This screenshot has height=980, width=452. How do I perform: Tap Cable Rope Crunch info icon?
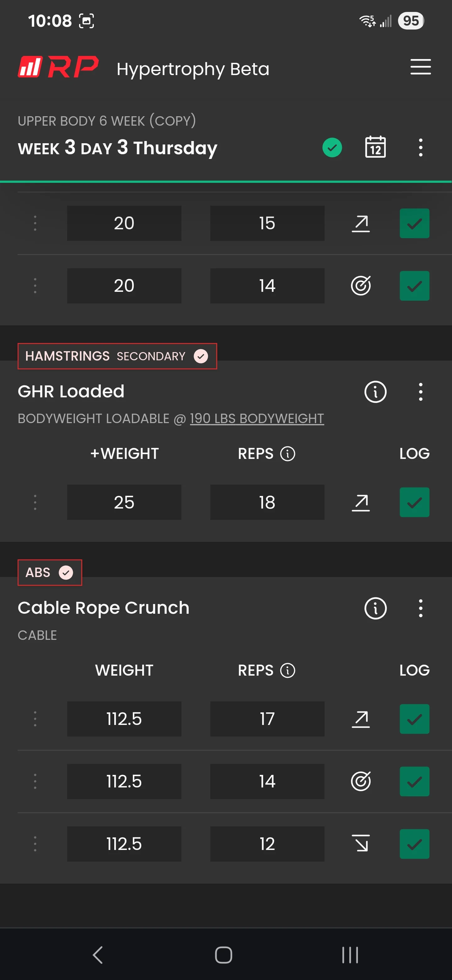pyautogui.click(x=375, y=608)
